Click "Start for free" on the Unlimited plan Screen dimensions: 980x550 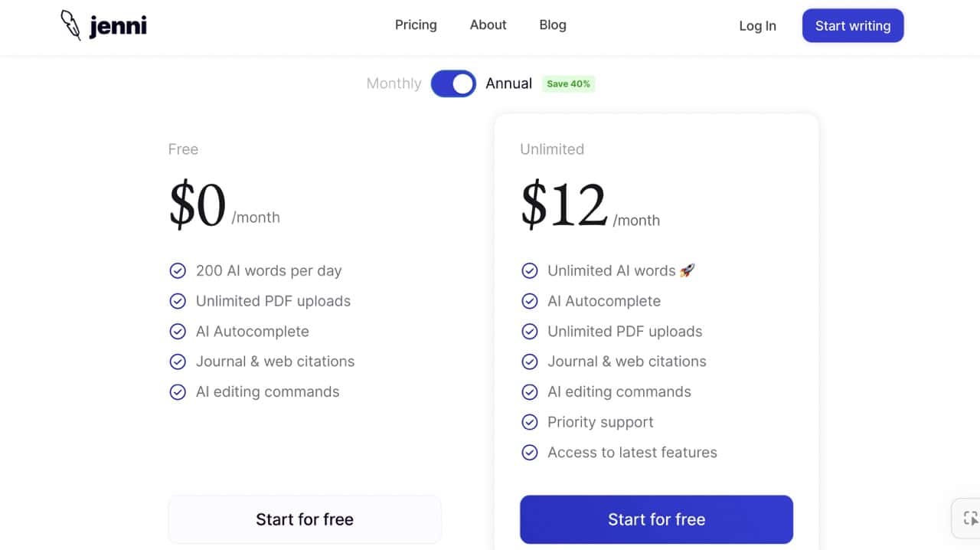click(656, 519)
